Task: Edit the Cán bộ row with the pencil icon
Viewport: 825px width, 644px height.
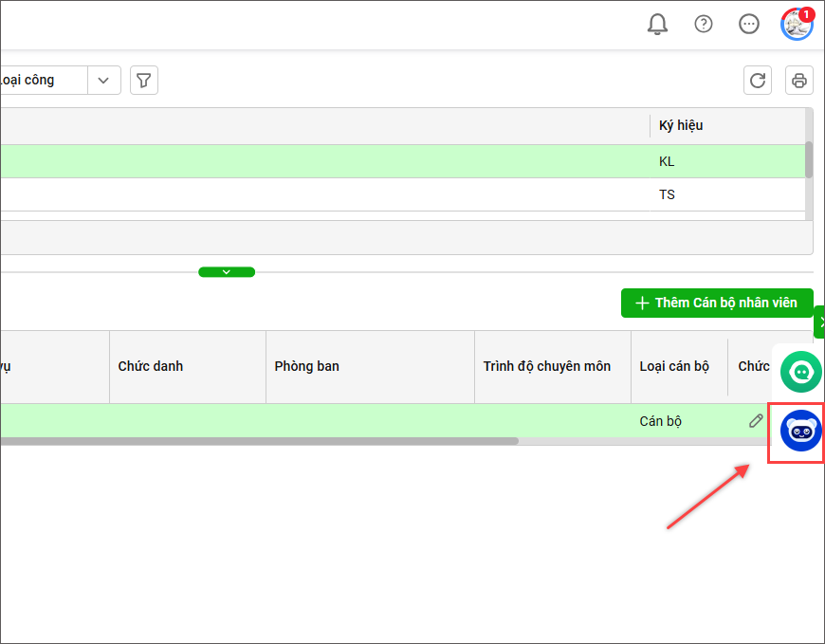Action: (x=756, y=421)
